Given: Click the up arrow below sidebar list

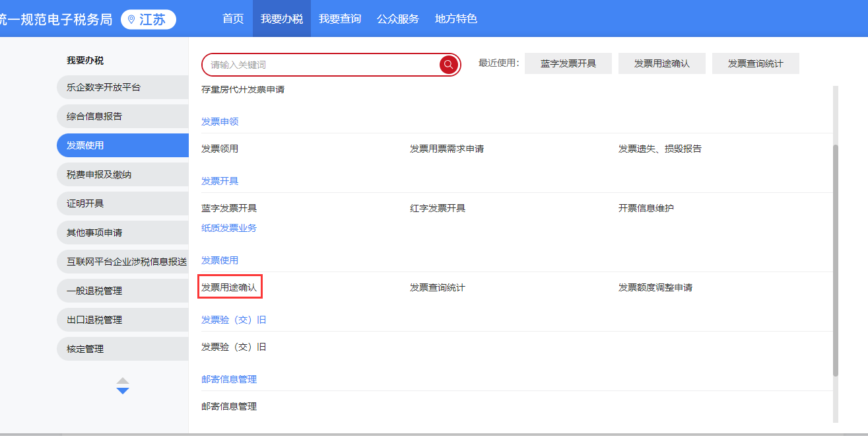Looking at the screenshot, I should coord(123,381).
